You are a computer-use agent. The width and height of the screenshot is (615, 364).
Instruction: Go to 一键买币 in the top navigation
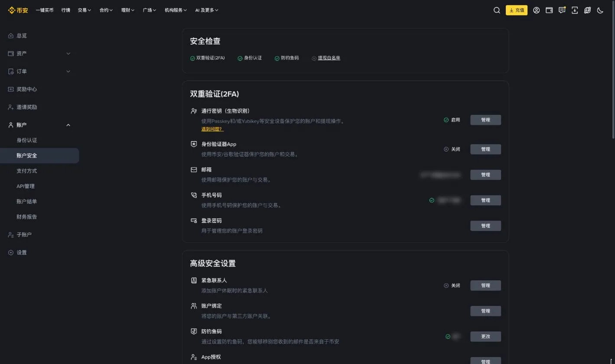(x=45, y=10)
